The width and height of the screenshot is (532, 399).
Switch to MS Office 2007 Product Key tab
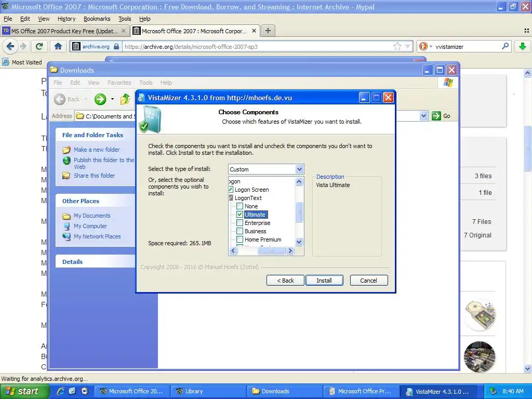(64, 31)
